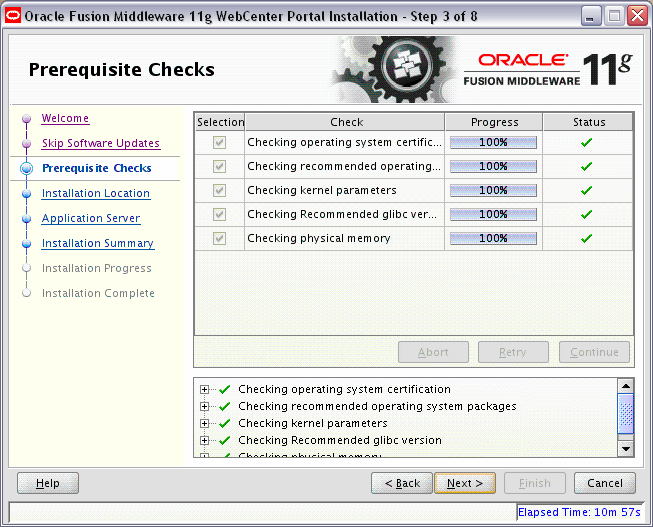Image resolution: width=653 pixels, height=527 pixels.
Task: Select the Checking kernel parameters table row text
Action: coord(322,190)
